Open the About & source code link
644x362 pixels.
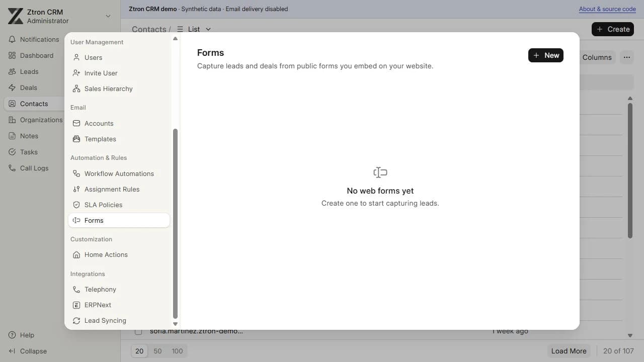point(607,9)
